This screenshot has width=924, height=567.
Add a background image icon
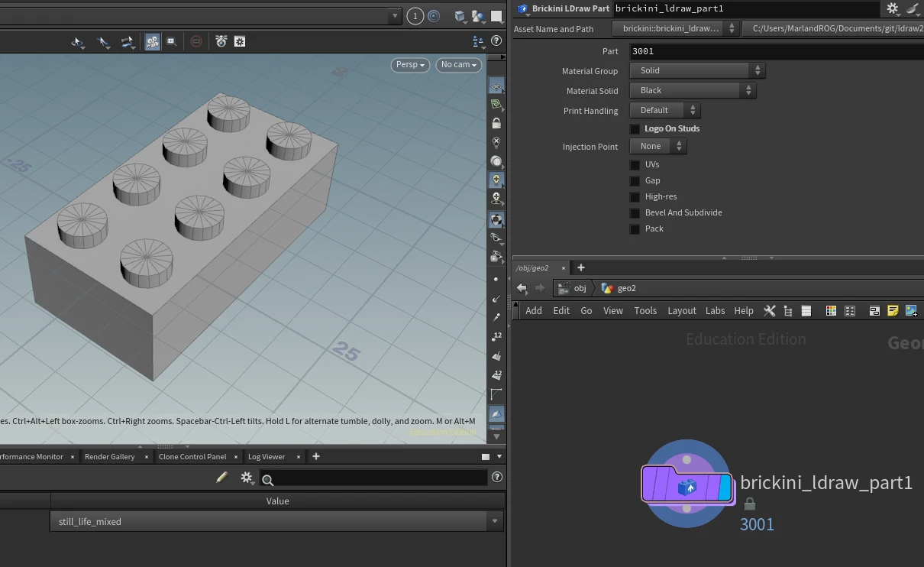(x=911, y=311)
